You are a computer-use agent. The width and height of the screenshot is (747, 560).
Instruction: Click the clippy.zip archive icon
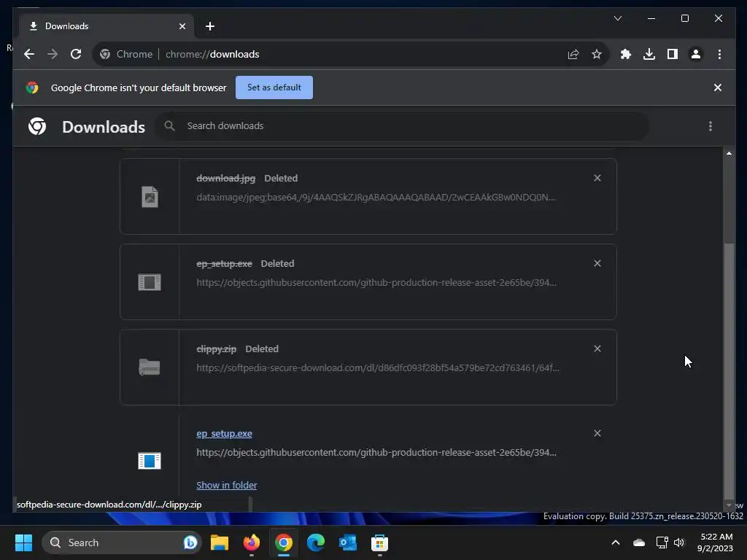click(x=150, y=367)
